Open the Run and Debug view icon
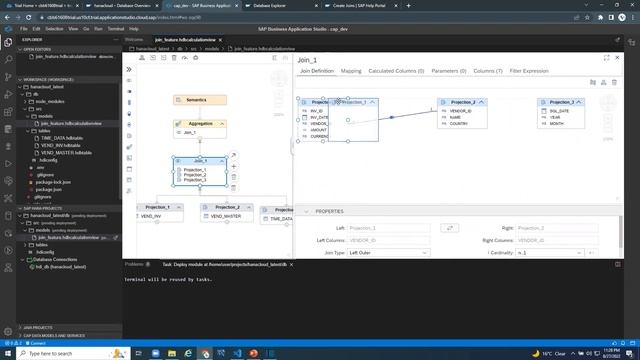640x360 pixels. pyautogui.click(x=8, y=94)
